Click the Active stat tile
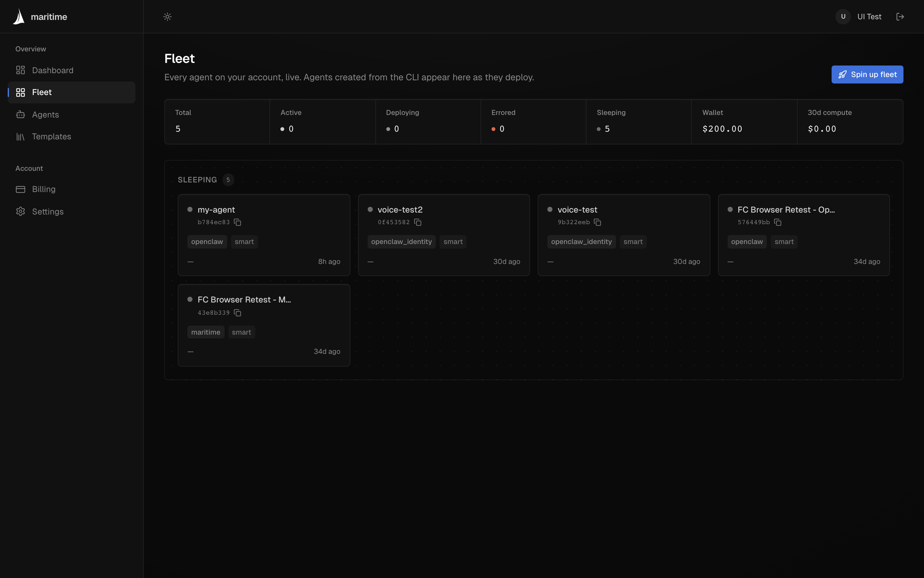This screenshot has height=578, width=924. click(x=323, y=122)
